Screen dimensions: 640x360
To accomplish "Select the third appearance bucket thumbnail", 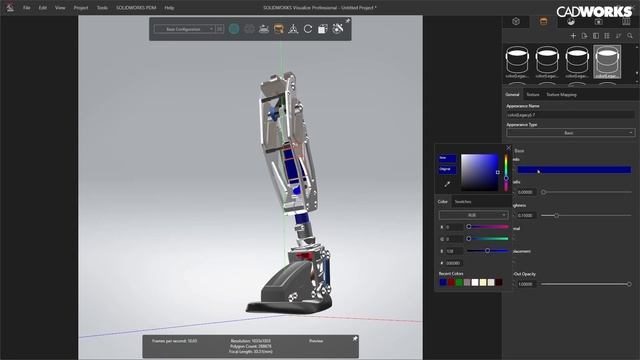I will point(577,62).
